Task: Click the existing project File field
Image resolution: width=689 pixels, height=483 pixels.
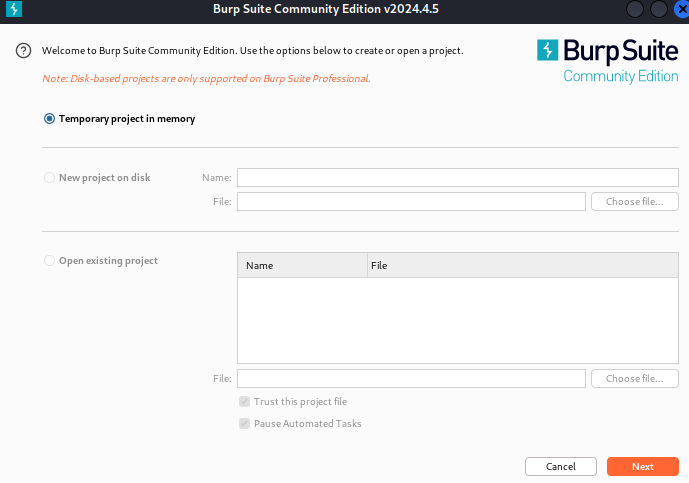Action: tap(411, 378)
